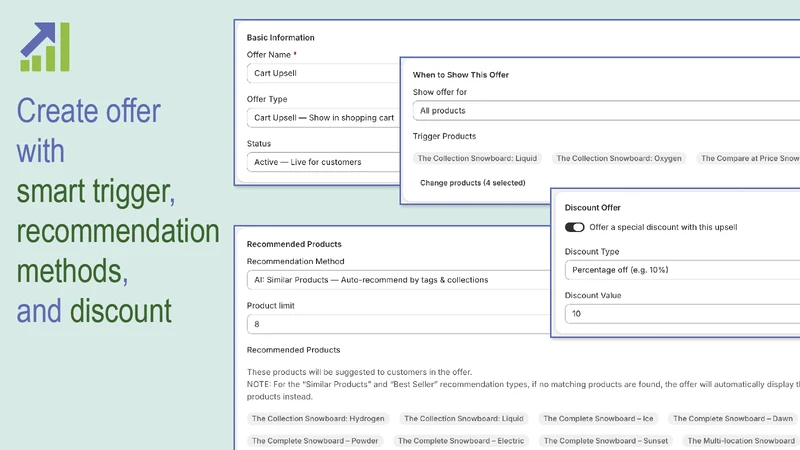The image size is (800, 450).
Task: Click tag The Complete Snowboard – Electric
Action: coord(461,441)
